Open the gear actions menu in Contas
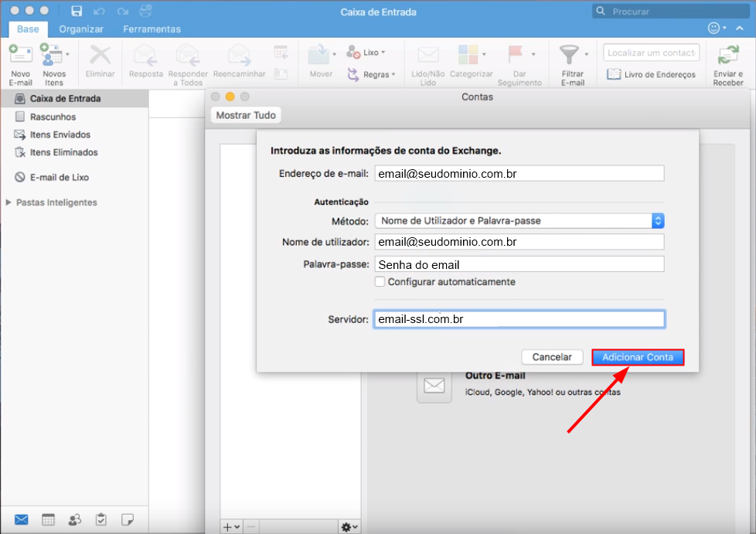The height and width of the screenshot is (534, 756). (x=349, y=527)
